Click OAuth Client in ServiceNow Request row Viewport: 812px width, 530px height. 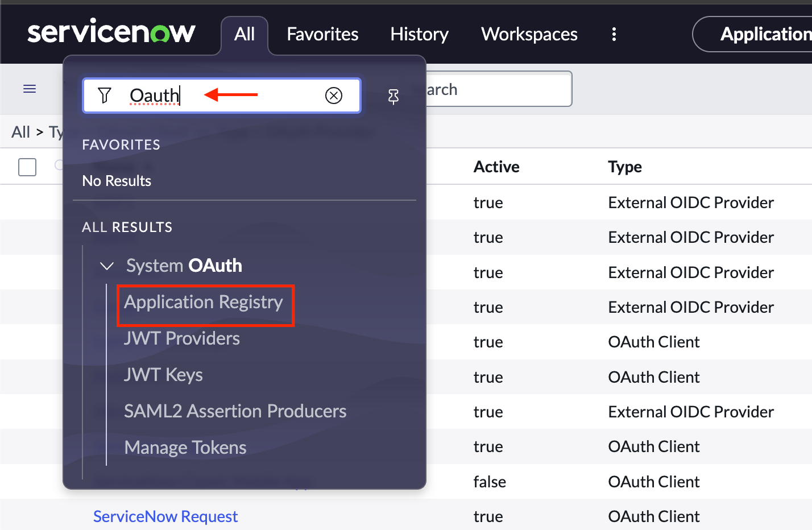point(654,516)
